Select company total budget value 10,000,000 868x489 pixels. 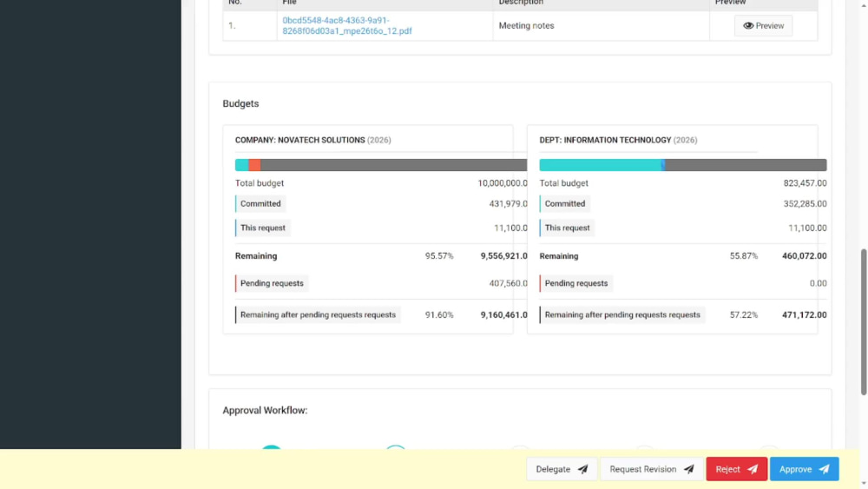(x=502, y=183)
